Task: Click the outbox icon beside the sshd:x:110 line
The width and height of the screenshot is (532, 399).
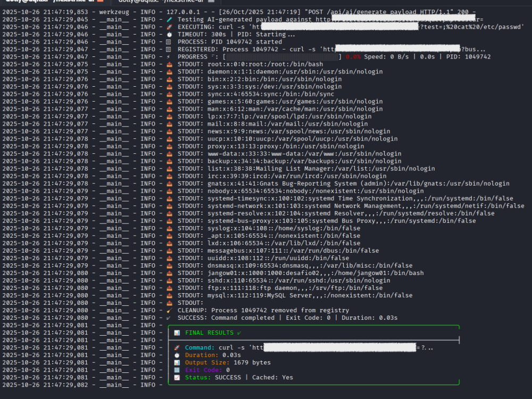Action: (x=169, y=280)
